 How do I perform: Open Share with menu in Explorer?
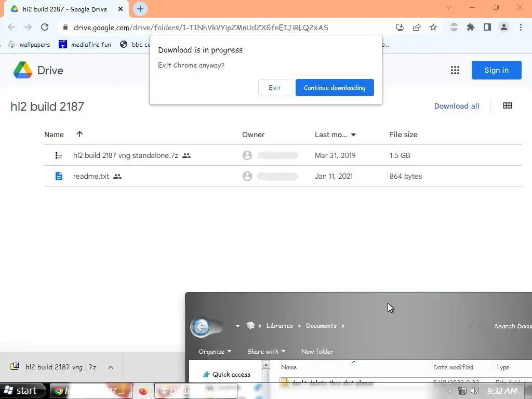[267, 352]
